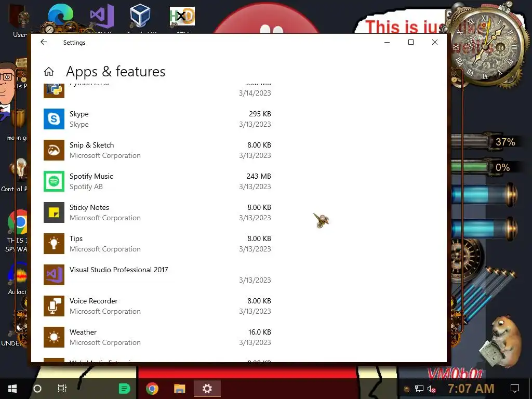Screen dimensions: 532x399
Task: Open the Visual Studio desktop shortcut
Action: pyautogui.click(x=101, y=17)
